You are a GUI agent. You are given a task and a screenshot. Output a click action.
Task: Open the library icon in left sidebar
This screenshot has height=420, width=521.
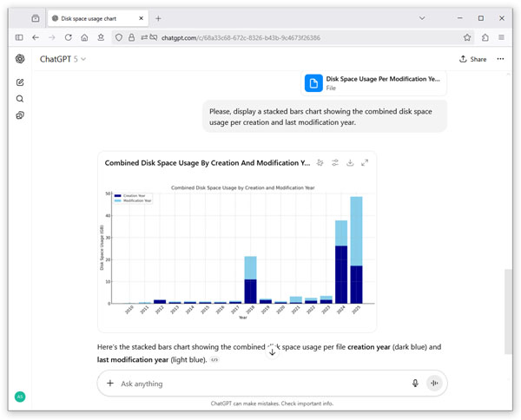coord(20,115)
